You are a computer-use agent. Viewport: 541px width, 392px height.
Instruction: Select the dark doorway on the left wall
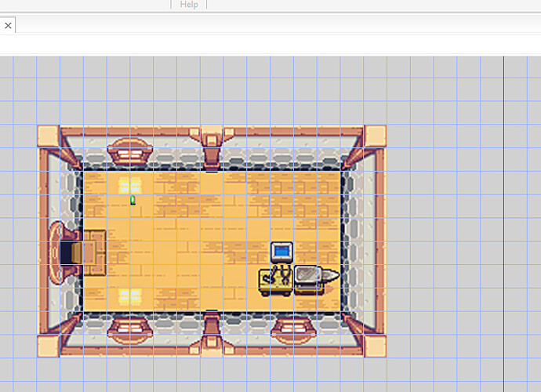(67, 253)
